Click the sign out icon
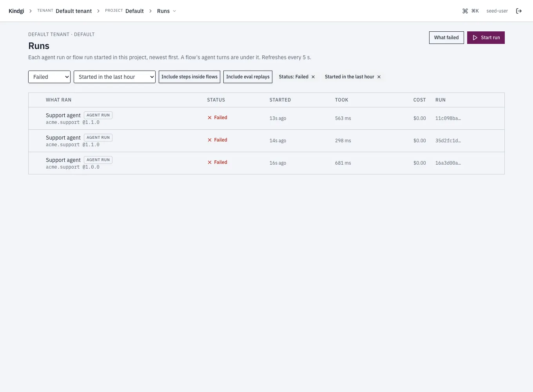 click(519, 11)
